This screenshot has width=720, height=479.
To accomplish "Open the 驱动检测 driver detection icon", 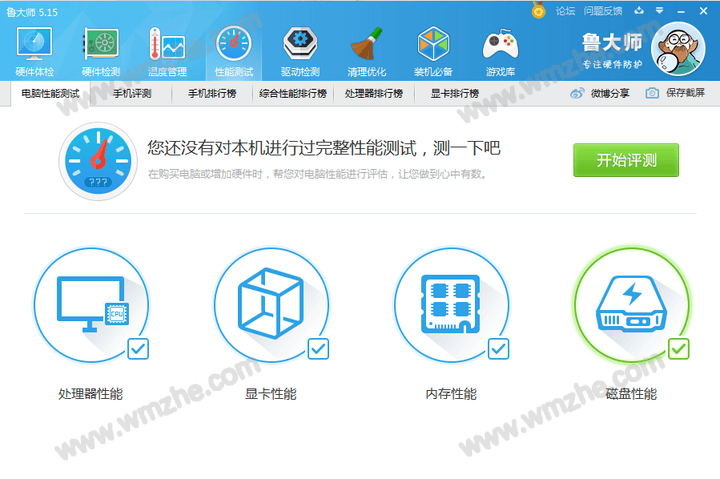I will coord(300,49).
